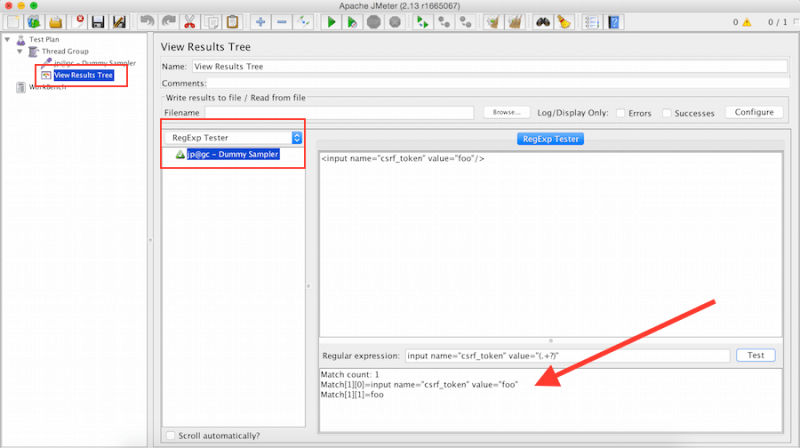Open the Templates icon in toolbar
The width and height of the screenshot is (800, 448).
point(34,22)
